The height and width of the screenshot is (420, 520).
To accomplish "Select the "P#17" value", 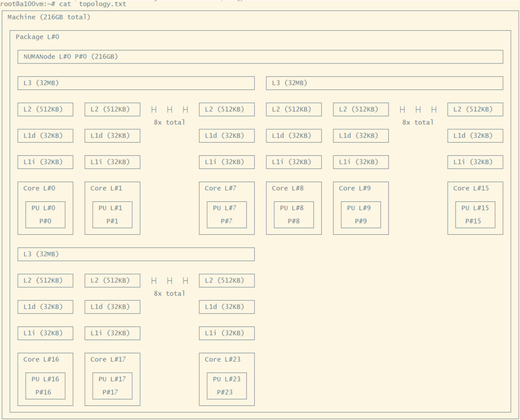I will pos(111,392).
